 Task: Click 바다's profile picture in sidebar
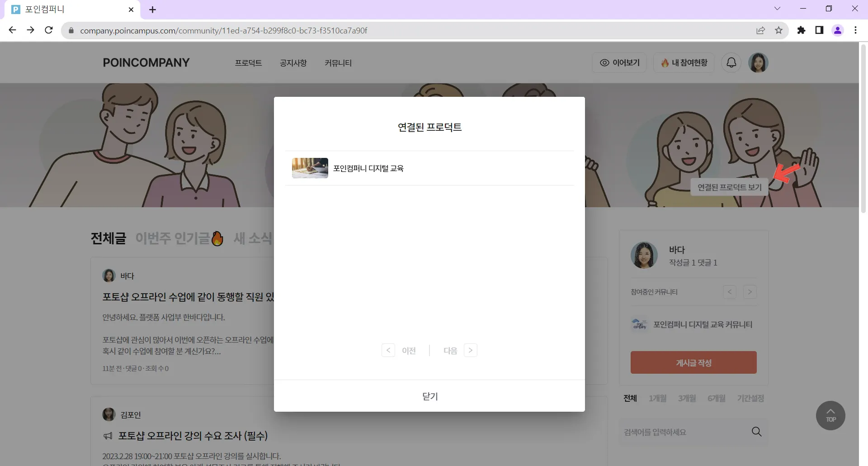tap(644, 255)
